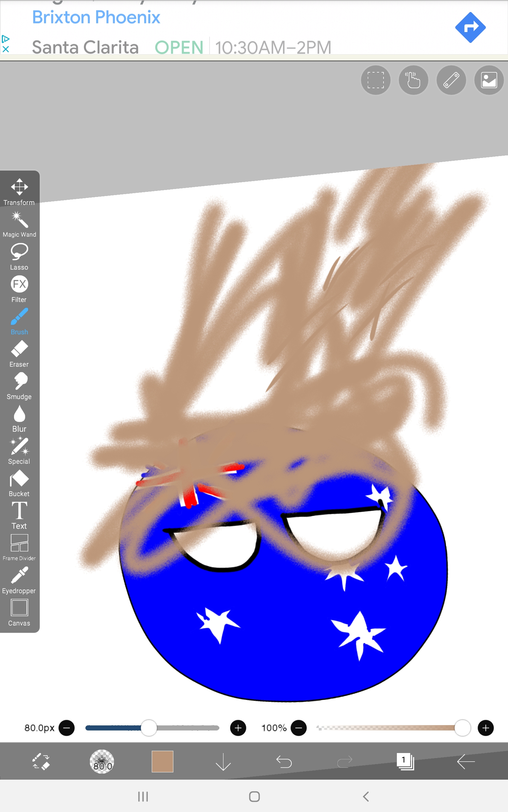Open the layers panel
Image resolution: width=508 pixels, height=812 pixels.
pos(405,761)
